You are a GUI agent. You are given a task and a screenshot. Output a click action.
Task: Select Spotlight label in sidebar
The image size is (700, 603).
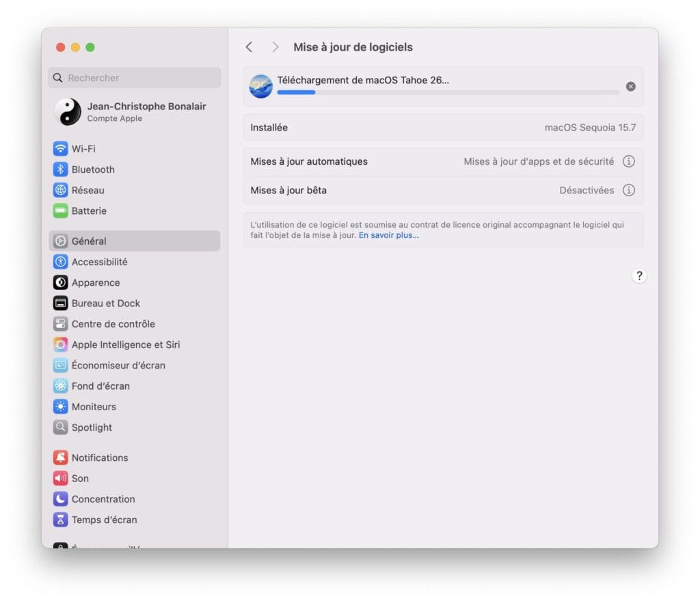[x=92, y=427]
